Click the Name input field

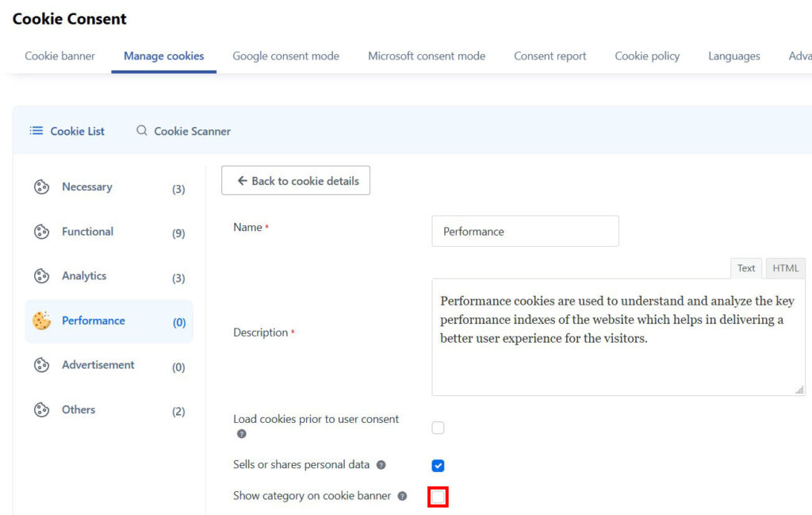tap(525, 232)
